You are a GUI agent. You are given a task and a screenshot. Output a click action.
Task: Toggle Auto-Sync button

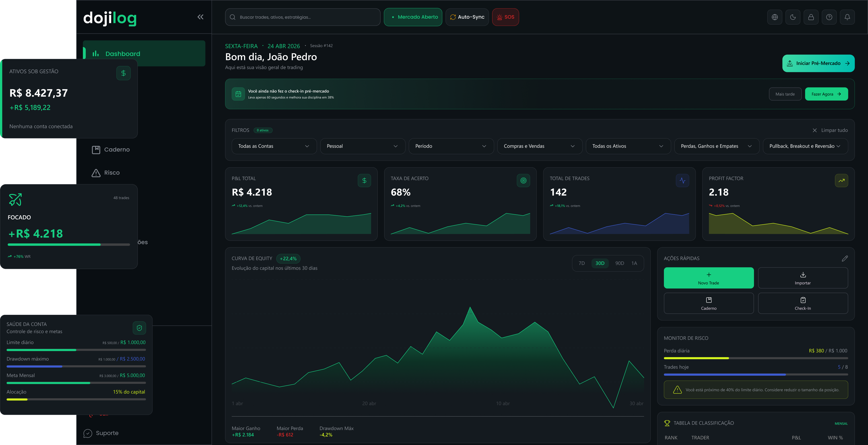[x=467, y=17]
